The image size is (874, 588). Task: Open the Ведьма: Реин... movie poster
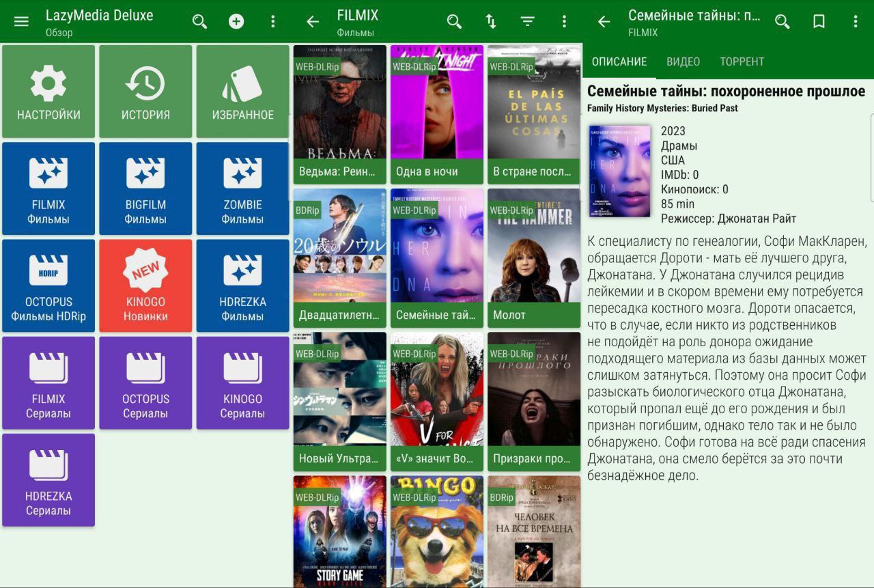pos(340,115)
